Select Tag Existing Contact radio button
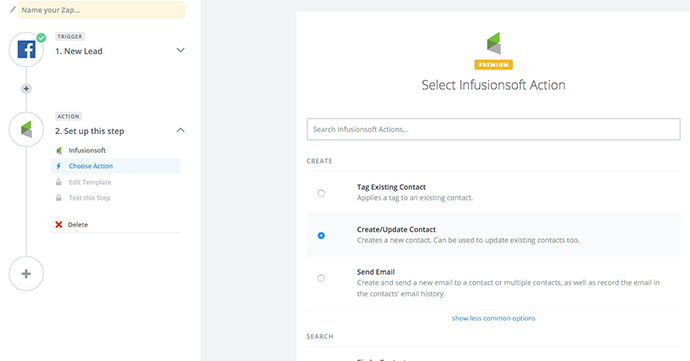 point(321,193)
